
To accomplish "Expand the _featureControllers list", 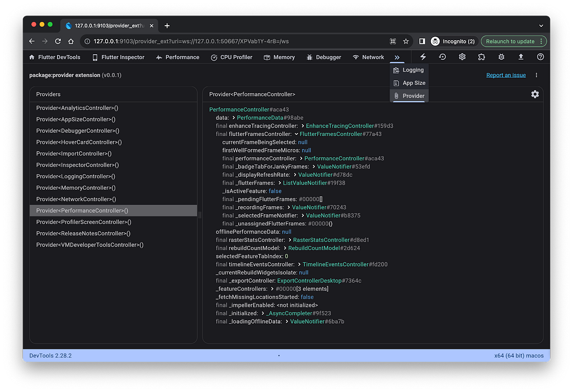I will (x=272, y=289).
